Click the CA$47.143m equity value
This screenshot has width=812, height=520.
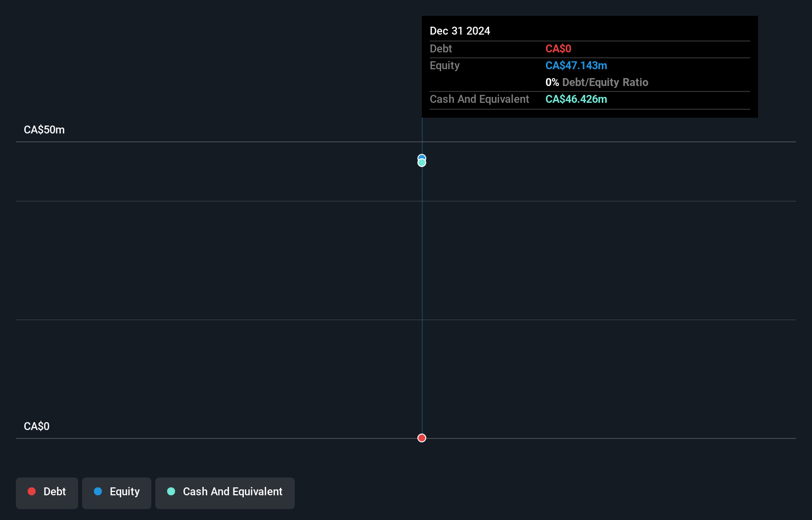coord(576,66)
